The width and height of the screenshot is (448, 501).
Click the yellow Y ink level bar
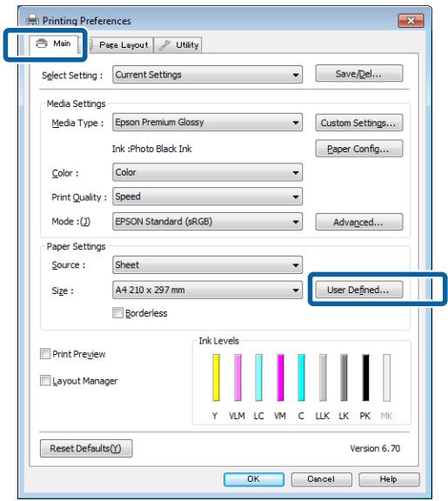(216, 377)
